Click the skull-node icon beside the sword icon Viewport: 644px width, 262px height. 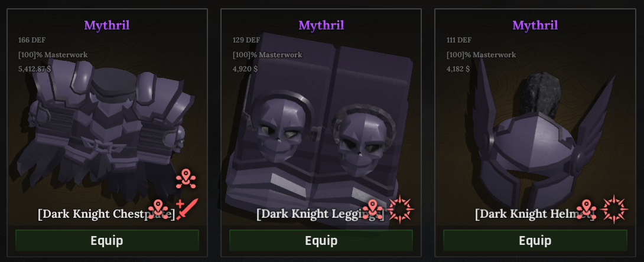158,209
